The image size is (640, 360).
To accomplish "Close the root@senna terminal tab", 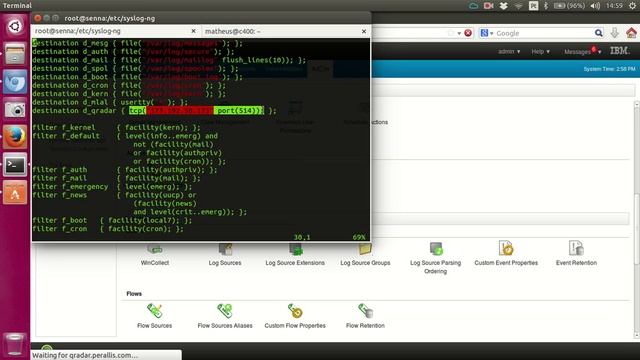I will [193, 31].
